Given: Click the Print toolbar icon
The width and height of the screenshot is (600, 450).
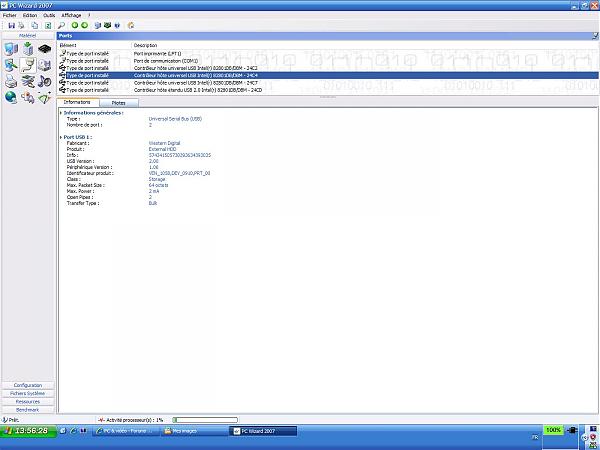Looking at the screenshot, I should click(x=21, y=25).
